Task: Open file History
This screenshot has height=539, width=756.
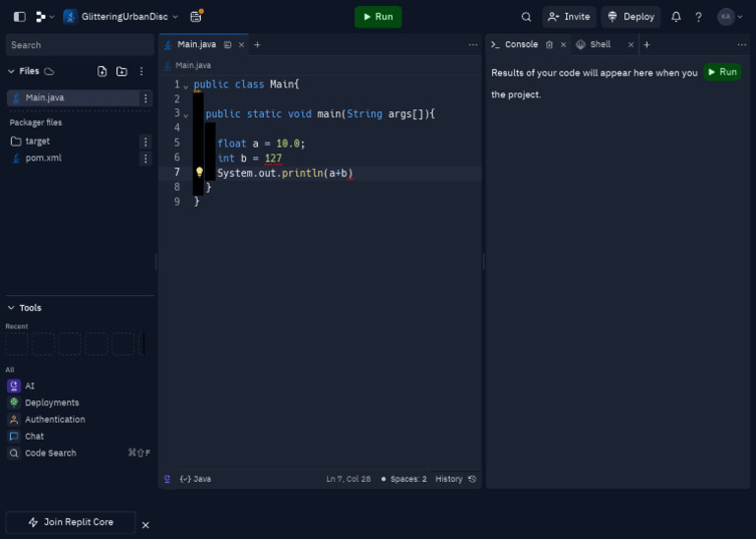Action: pos(456,479)
